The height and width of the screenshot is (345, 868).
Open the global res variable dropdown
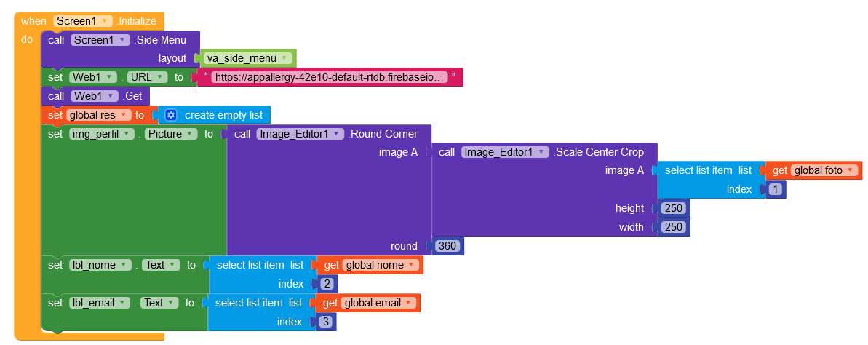98,115
